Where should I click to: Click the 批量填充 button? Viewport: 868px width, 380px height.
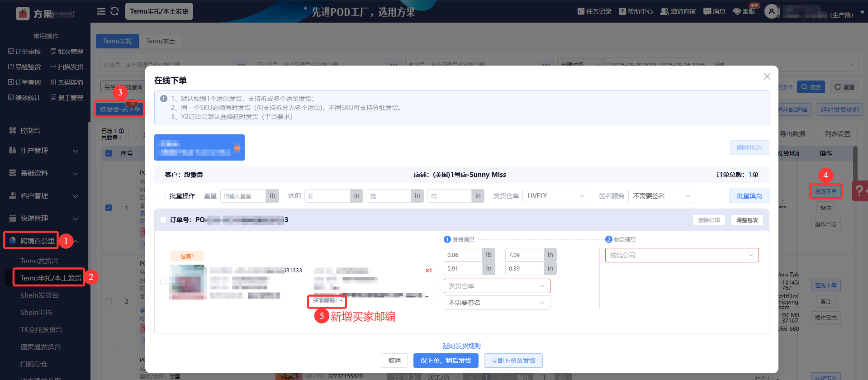pos(749,196)
